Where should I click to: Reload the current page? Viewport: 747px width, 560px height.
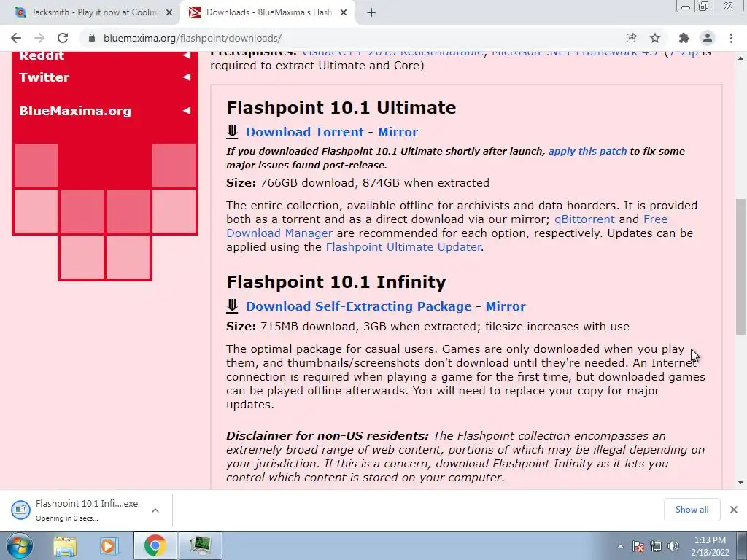point(63,38)
